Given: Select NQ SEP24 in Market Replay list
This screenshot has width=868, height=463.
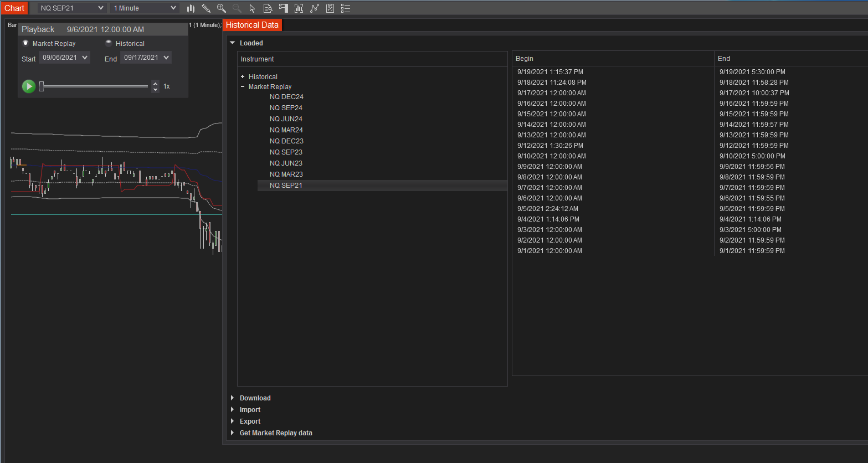Looking at the screenshot, I should pos(286,108).
